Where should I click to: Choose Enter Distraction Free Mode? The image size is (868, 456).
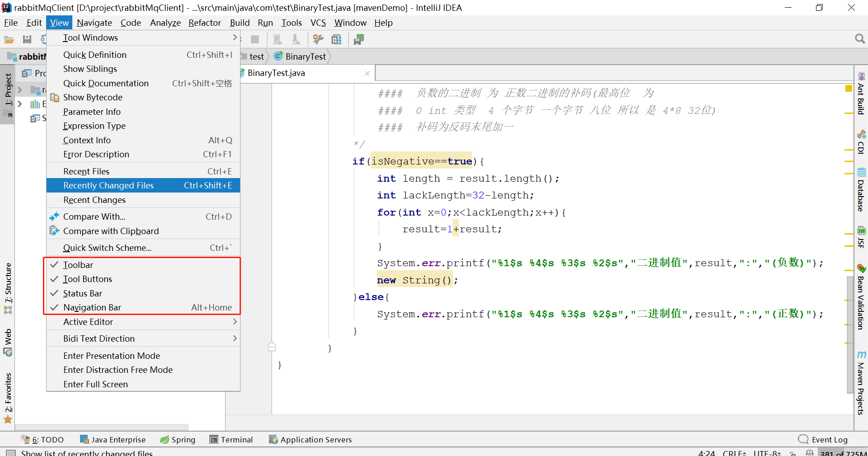[x=143, y=370]
